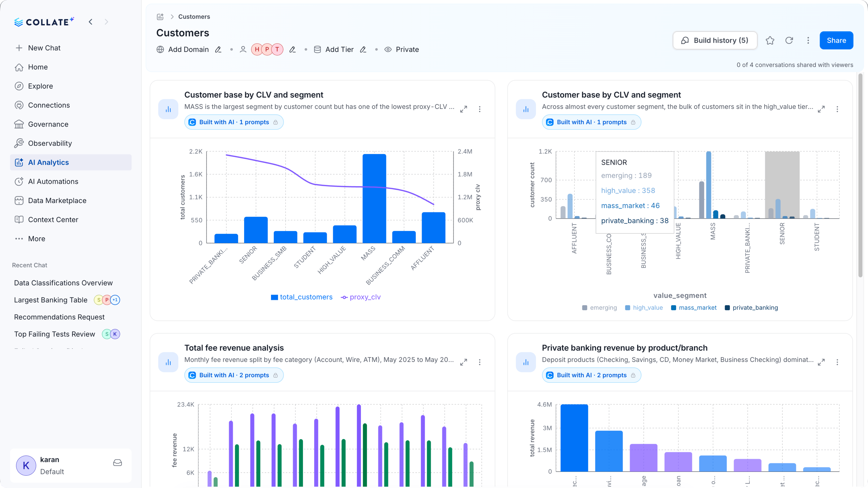Click the first CLV card's chart icon
The height and width of the screenshot is (488, 868).
[168, 109]
